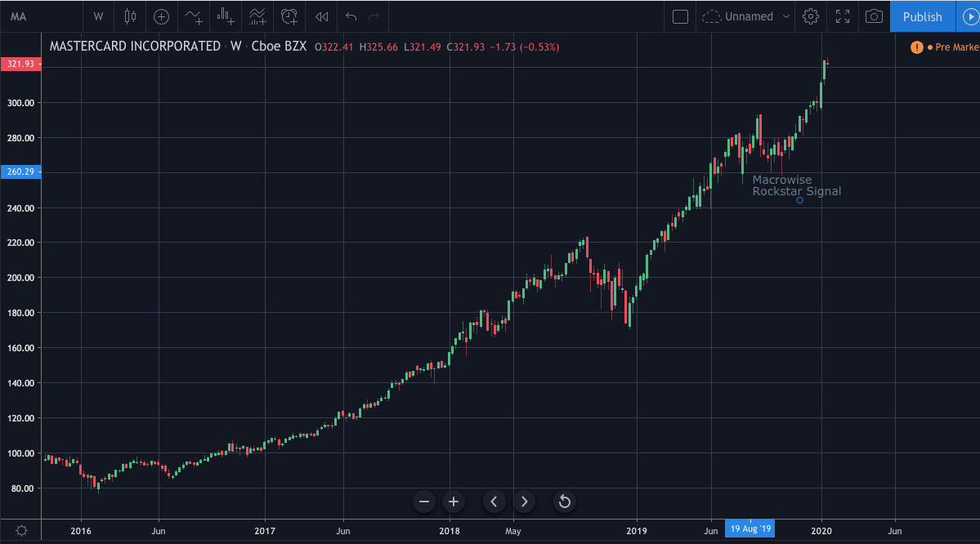Click the orange warning exclamation icon

pos(916,47)
